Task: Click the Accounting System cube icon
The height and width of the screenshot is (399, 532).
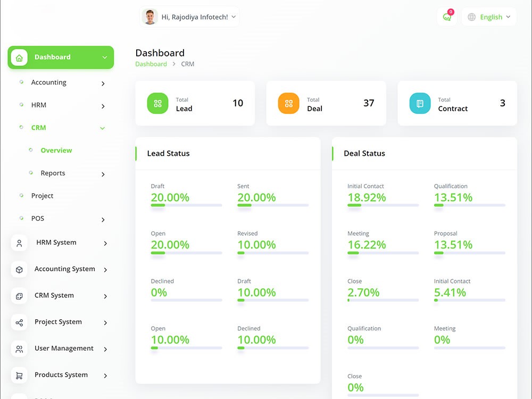Action: click(x=19, y=269)
